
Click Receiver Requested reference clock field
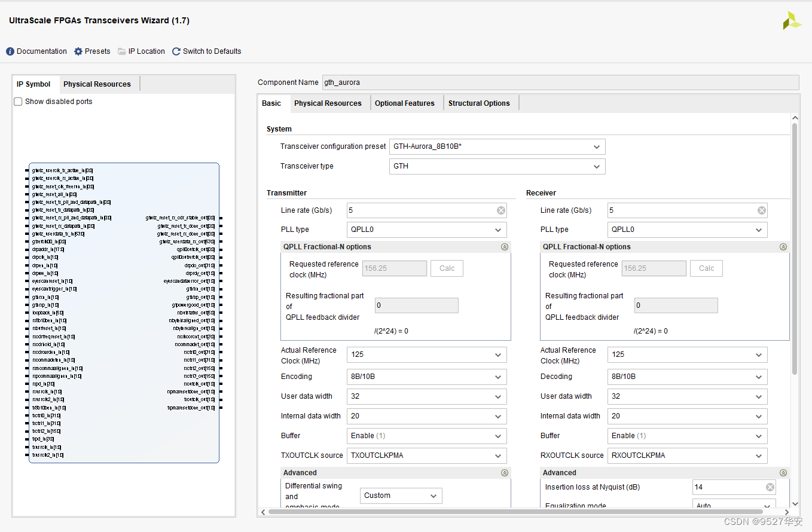(654, 268)
